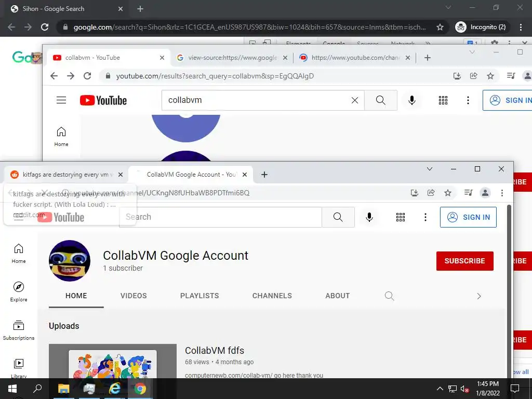
Task: Share the channel page using the share icon
Action: [x=431, y=193]
